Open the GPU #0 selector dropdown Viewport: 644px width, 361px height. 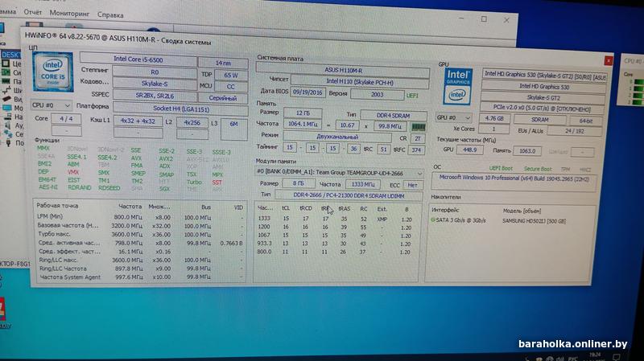point(453,117)
